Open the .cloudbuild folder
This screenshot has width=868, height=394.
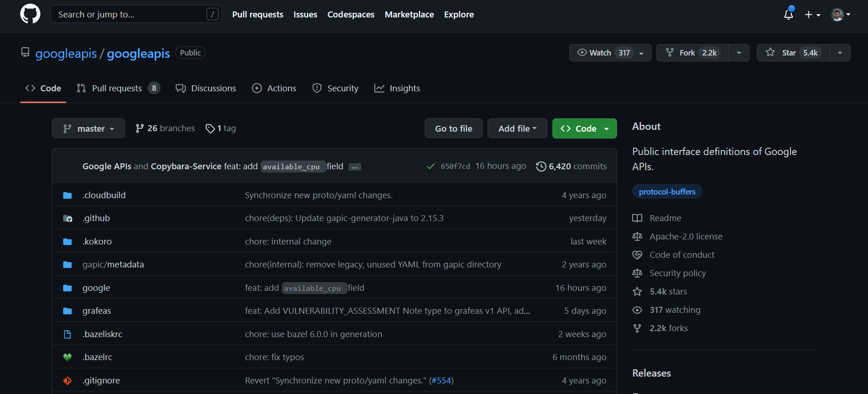point(104,195)
